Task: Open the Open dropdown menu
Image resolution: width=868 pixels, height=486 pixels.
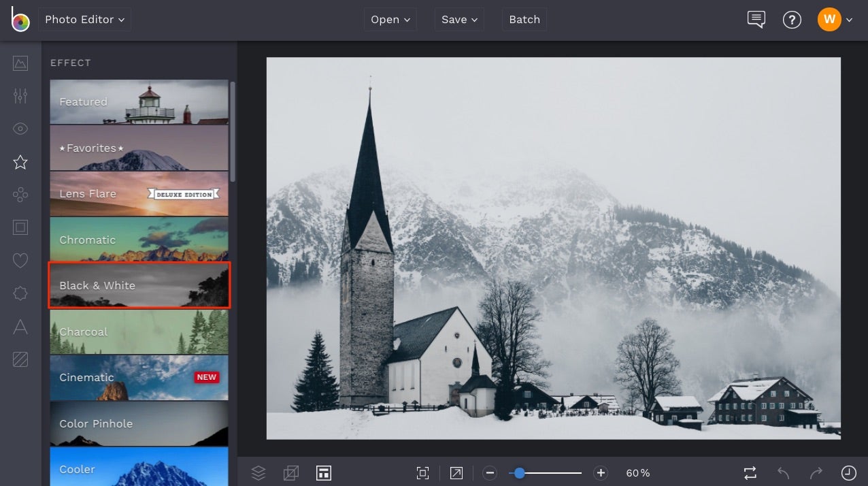Action: 390,19
